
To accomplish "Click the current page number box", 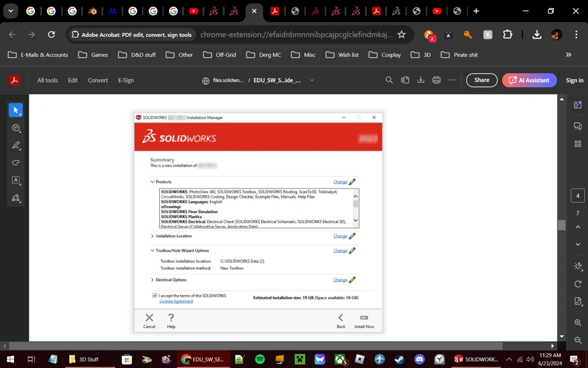I will [x=578, y=196].
